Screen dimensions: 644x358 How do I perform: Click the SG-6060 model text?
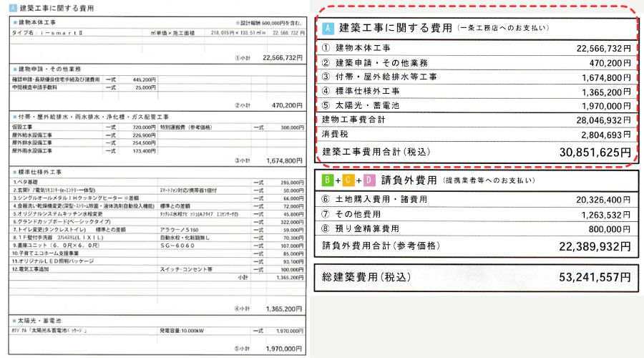(x=177, y=246)
